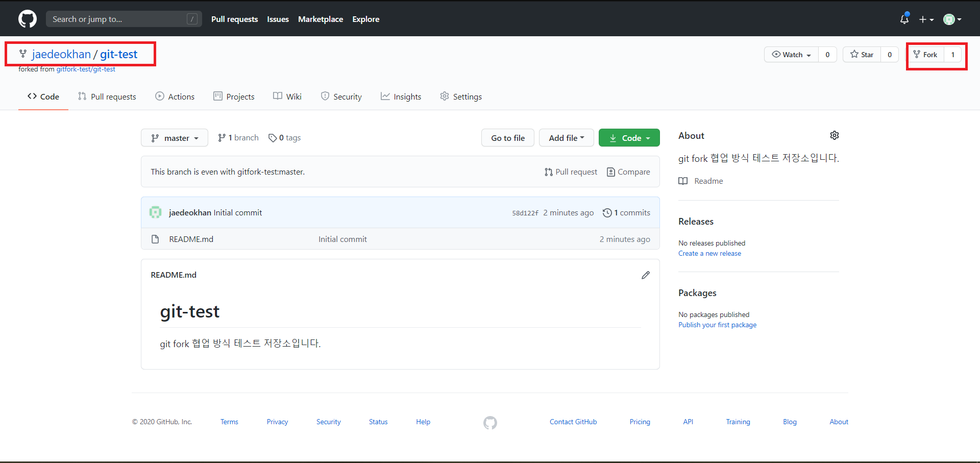The height and width of the screenshot is (463, 980).
Task: Open jaedeokhan author link in commit row
Action: pos(190,212)
